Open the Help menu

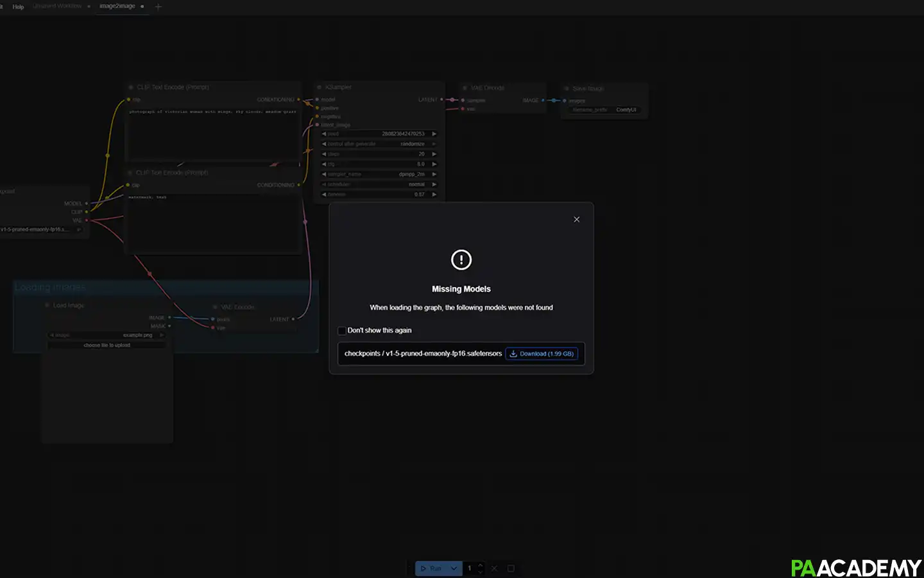(x=18, y=6)
